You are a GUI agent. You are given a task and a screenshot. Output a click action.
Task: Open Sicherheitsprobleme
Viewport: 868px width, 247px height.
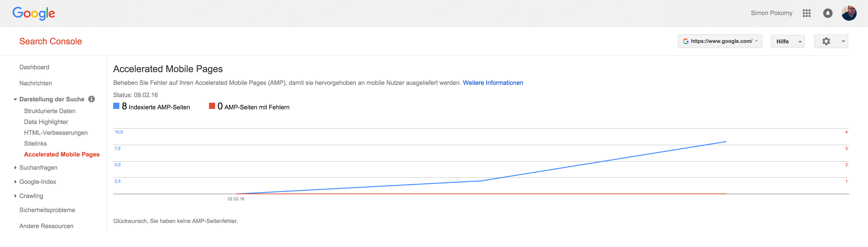point(47,210)
